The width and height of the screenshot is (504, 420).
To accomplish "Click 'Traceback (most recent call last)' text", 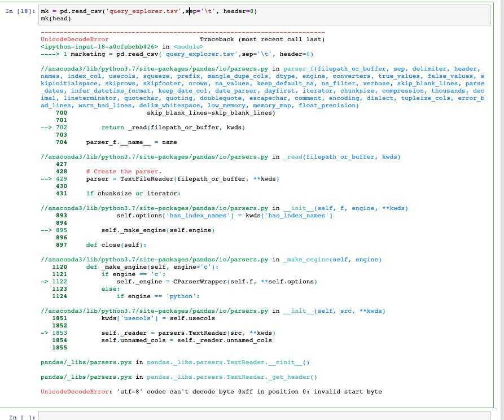I will click(x=262, y=40).
